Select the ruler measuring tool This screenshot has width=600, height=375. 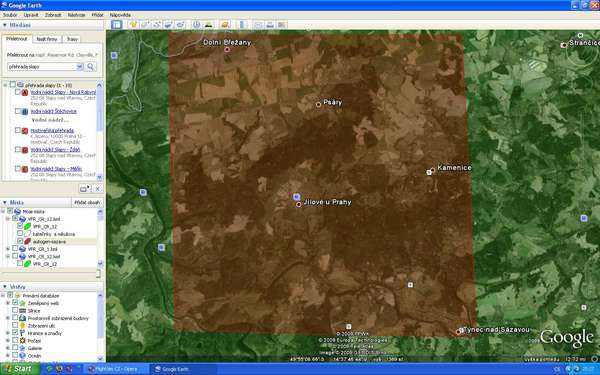(x=242, y=24)
